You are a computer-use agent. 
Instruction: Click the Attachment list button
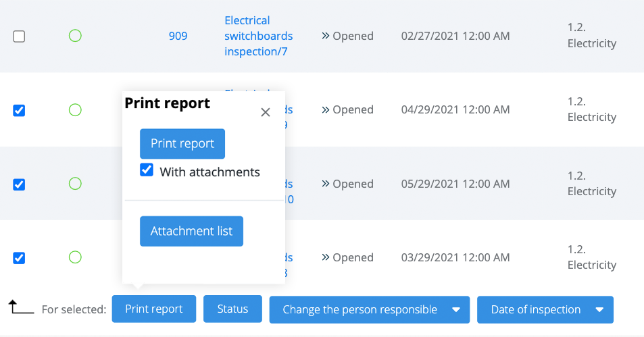point(191,231)
